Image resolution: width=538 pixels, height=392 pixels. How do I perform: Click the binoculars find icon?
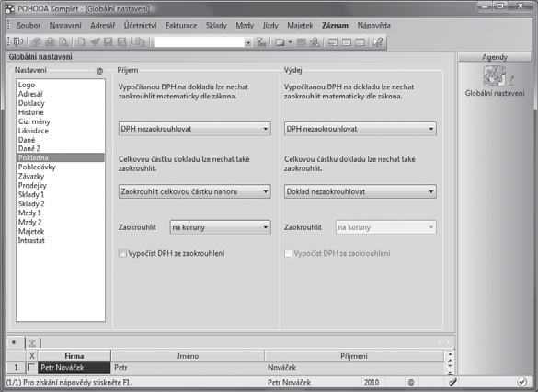click(x=315, y=42)
